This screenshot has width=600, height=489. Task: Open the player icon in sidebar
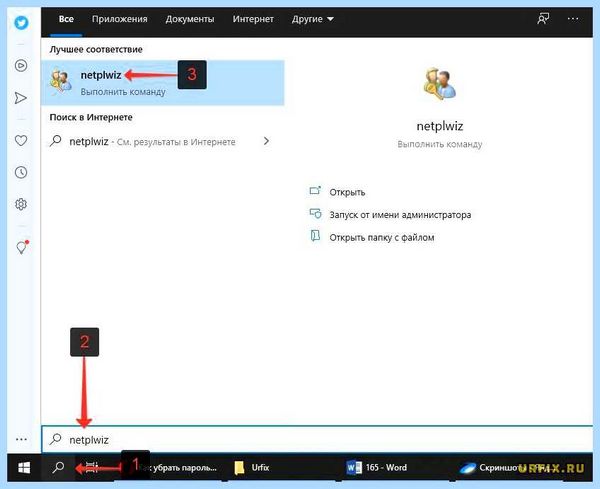click(21, 65)
